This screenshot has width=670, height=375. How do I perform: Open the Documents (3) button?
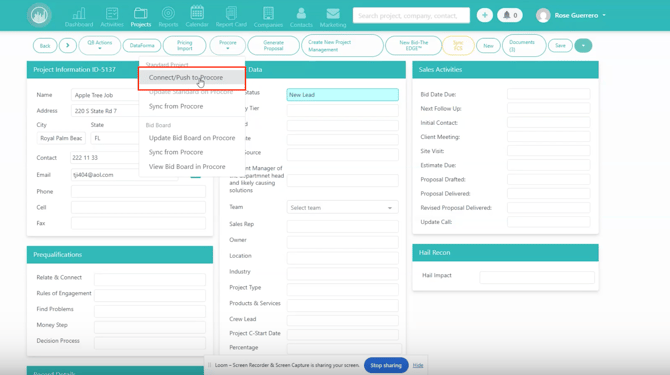(x=524, y=46)
